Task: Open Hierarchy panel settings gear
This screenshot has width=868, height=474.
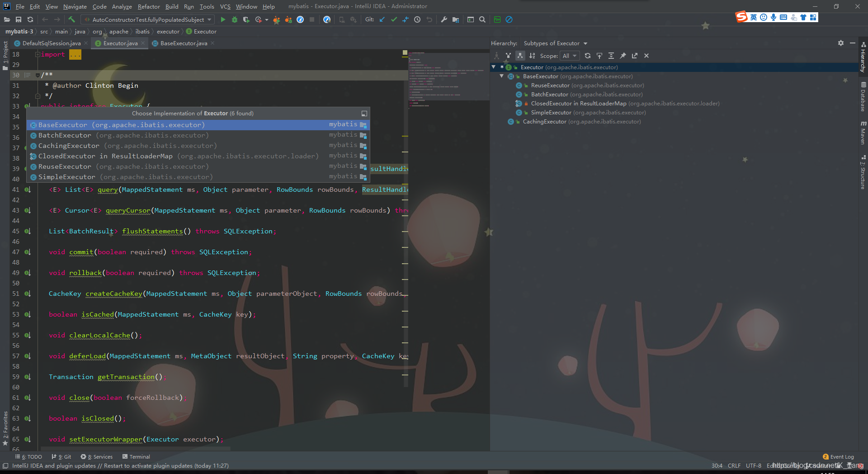Action: click(x=841, y=43)
